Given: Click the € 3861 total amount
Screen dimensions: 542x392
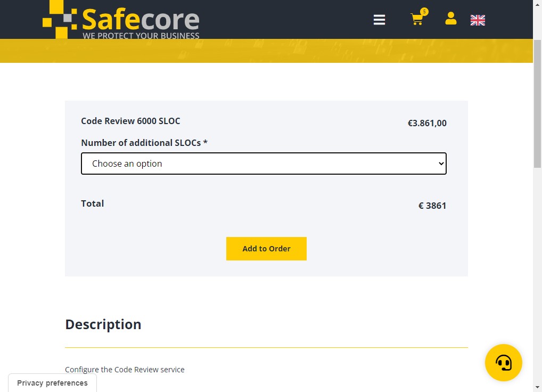Looking at the screenshot, I should (432, 206).
